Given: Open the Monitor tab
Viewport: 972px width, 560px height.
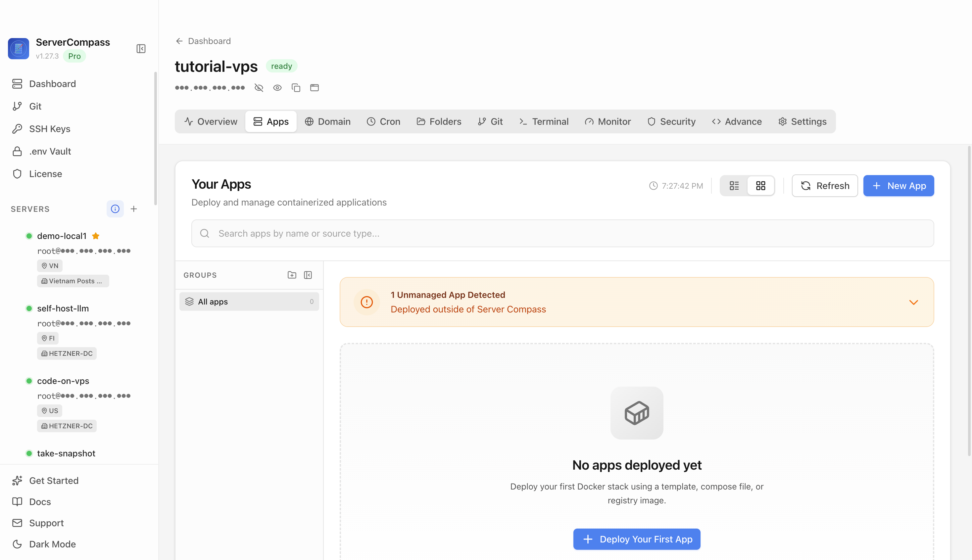Looking at the screenshot, I should point(608,121).
